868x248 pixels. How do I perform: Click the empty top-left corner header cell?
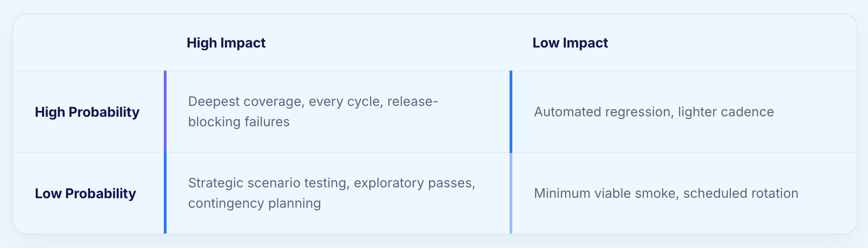[x=89, y=43]
